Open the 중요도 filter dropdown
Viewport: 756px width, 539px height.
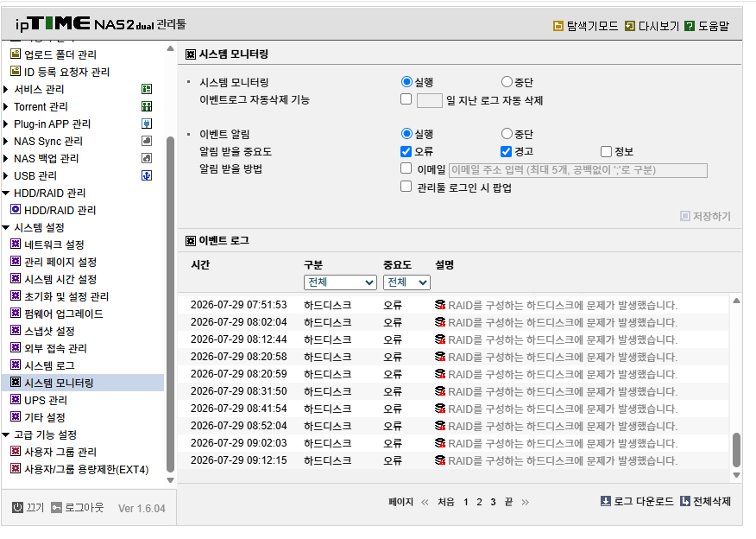click(406, 282)
